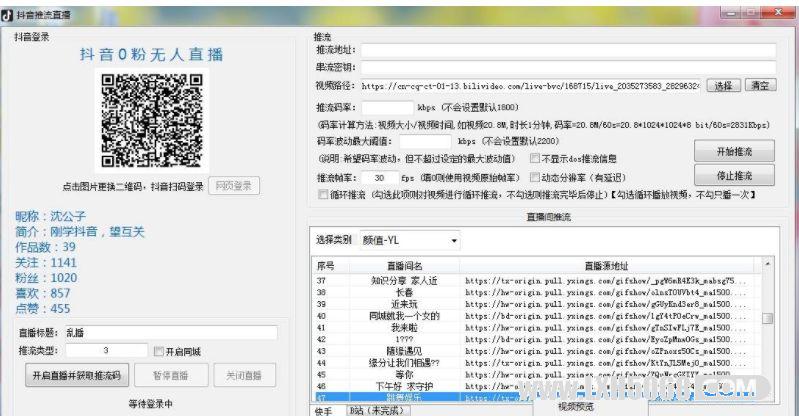The image size is (799, 416).
Task: Click the room list scrollbar thumb
Action: pos(767,319)
